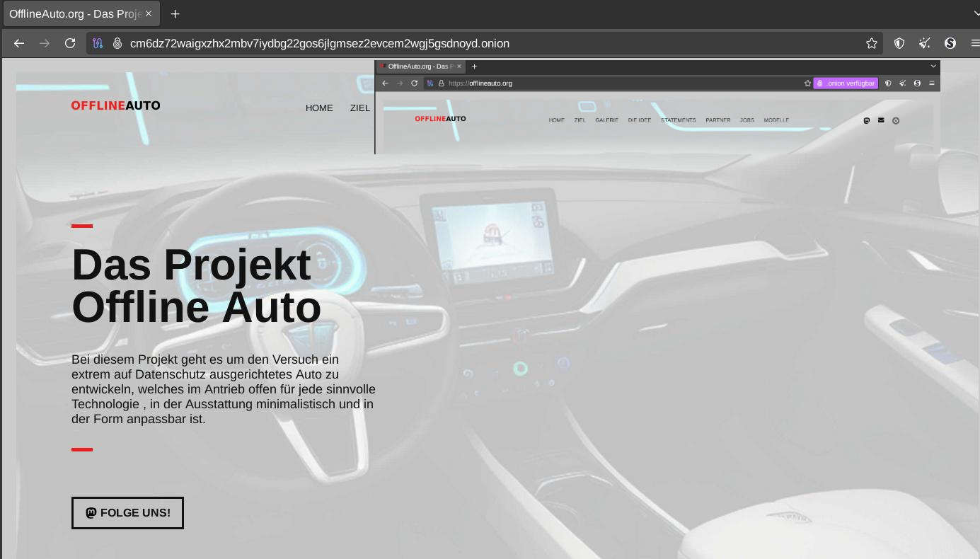Open HOME in inset window navigation
Screen dimensions: 980x559
(557, 120)
